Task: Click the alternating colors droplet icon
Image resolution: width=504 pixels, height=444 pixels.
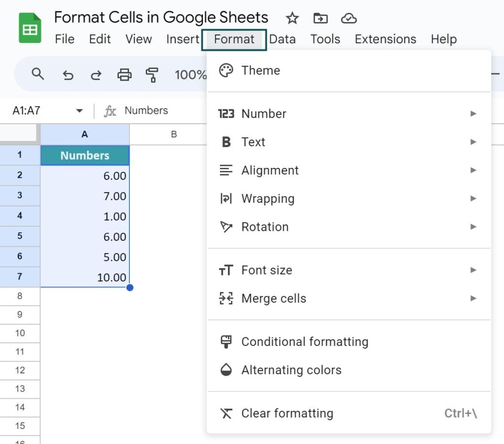Action: (x=226, y=370)
